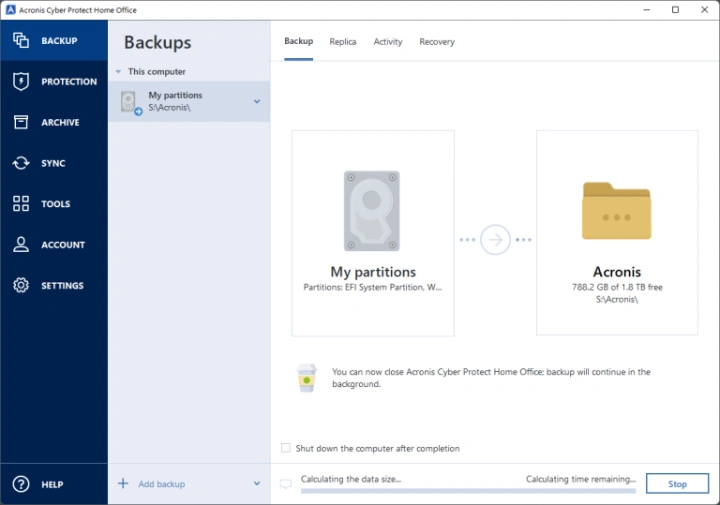This screenshot has width=720, height=505.
Task: Open the Help question mark icon
Action: (x=21, y=484)
